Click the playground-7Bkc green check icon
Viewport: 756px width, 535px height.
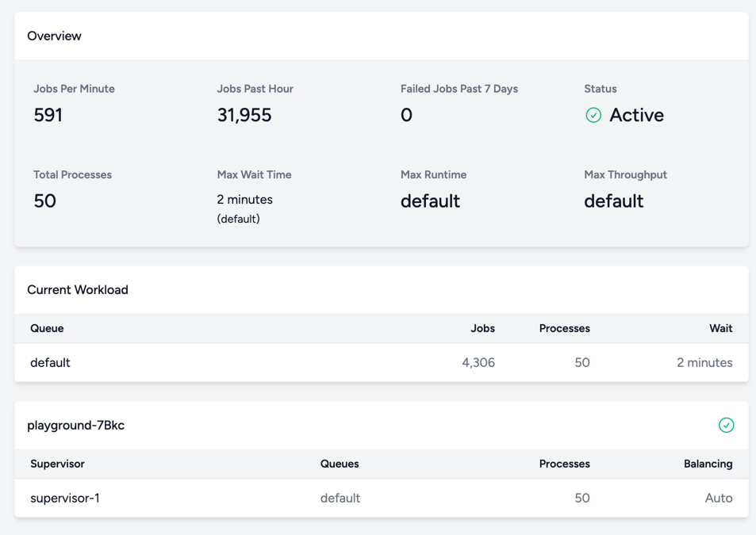(726, 425)
